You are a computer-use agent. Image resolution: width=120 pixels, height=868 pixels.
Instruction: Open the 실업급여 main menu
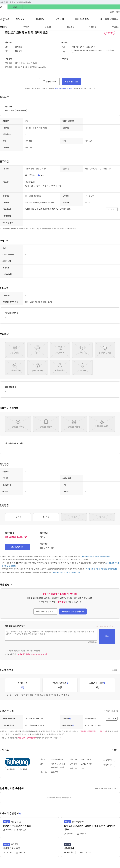(59, 19)
